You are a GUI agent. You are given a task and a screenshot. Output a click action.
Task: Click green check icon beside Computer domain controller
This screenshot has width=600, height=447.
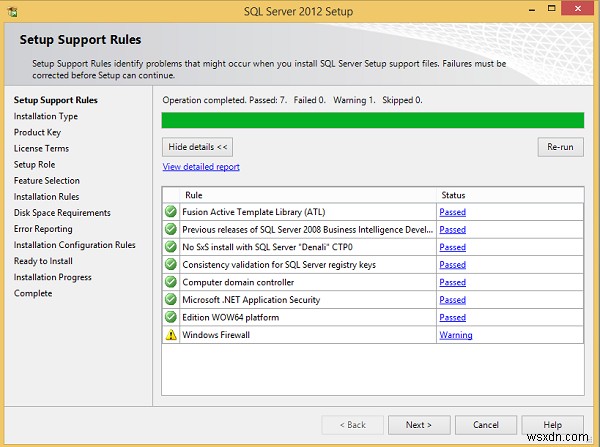point(171,282)
